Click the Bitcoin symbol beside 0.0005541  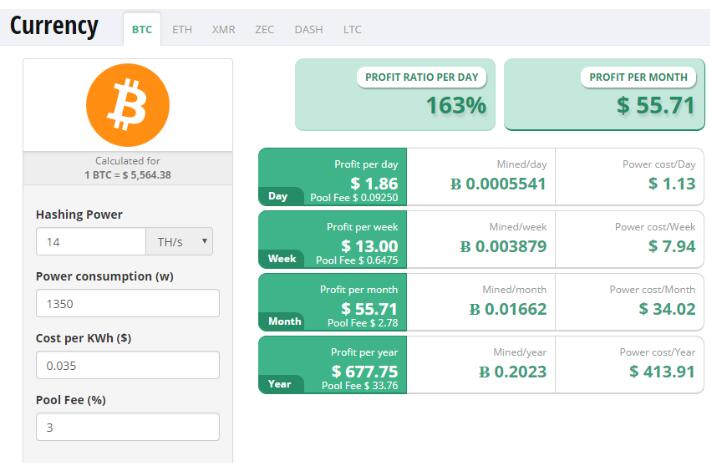point(456,184)
